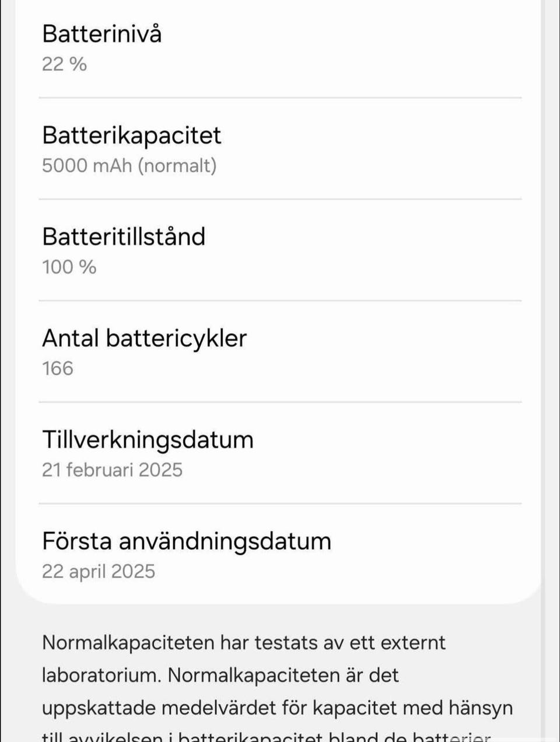Tap the 166 cycle count value
The width and height of the screenshot is (560, 742).
point(57,369)
